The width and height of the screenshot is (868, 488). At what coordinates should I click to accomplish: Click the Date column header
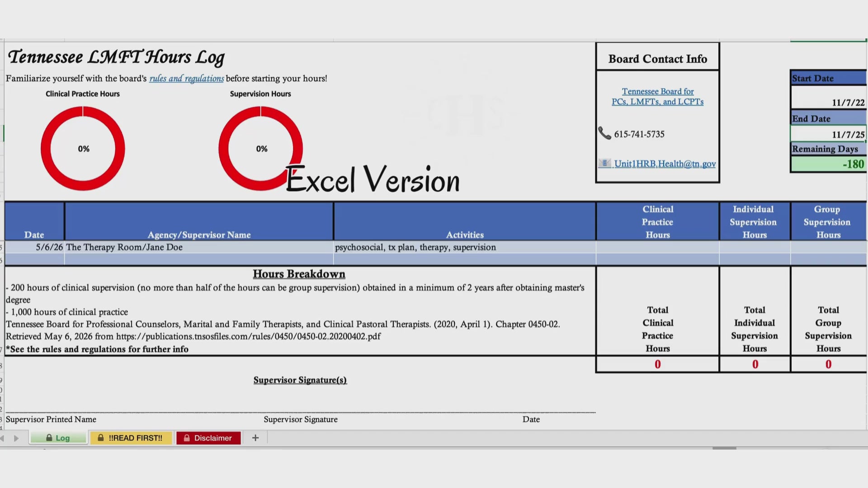(x=34, y=221)
